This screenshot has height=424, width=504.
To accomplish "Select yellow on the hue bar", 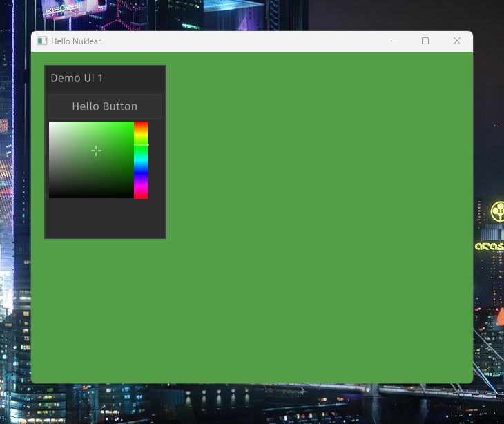I will coord(141,135).
